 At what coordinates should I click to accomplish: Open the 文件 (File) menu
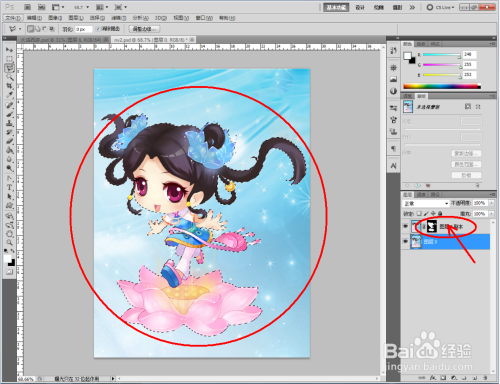14,18
